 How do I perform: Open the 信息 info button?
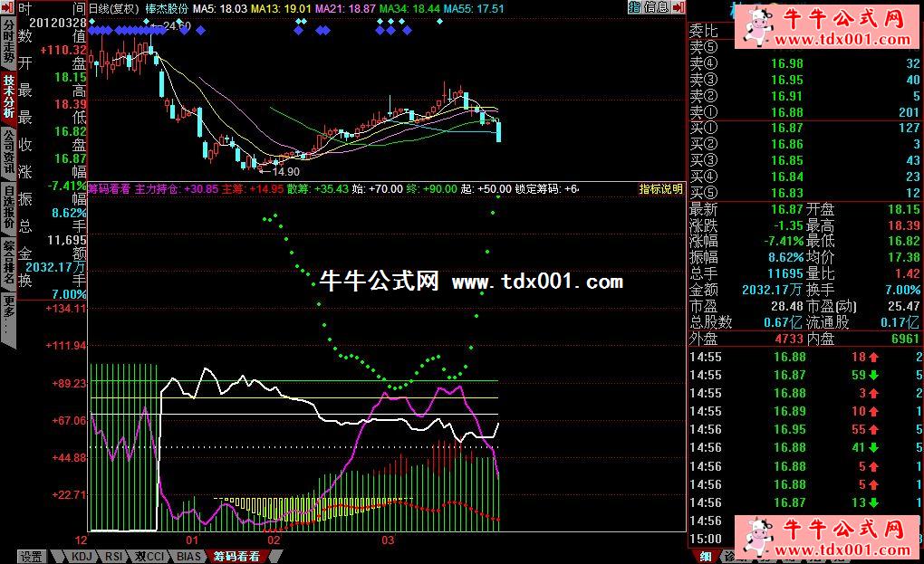point(656,7)
